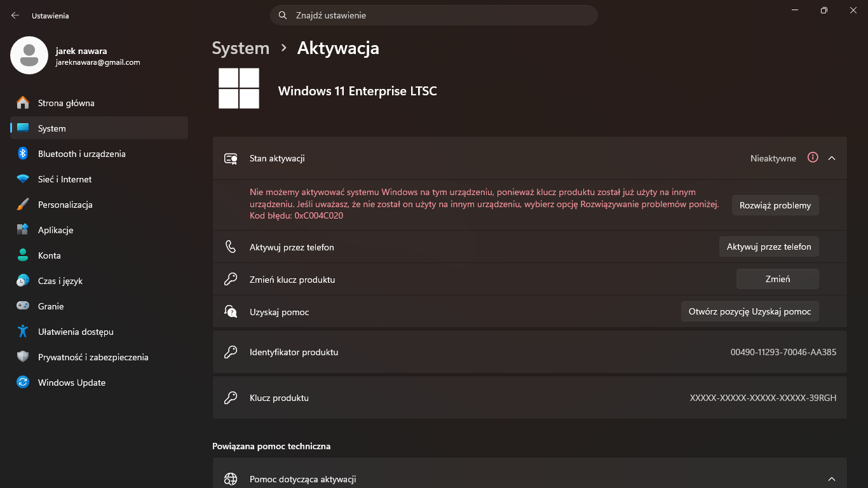Screen dimensions: 868x488
Task: Click the red warning info icon
Action: tap(813, 158)
